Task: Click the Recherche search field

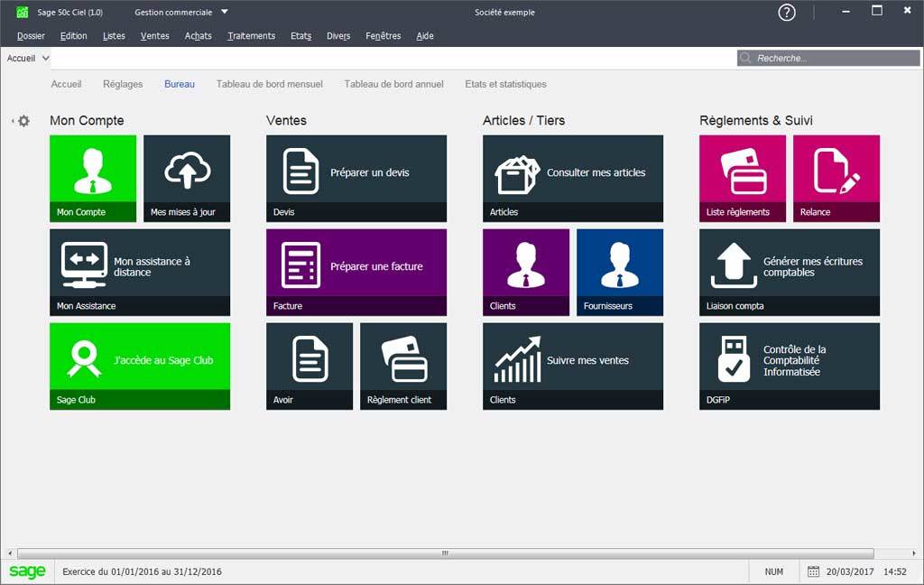Action: tap(835, 58)
